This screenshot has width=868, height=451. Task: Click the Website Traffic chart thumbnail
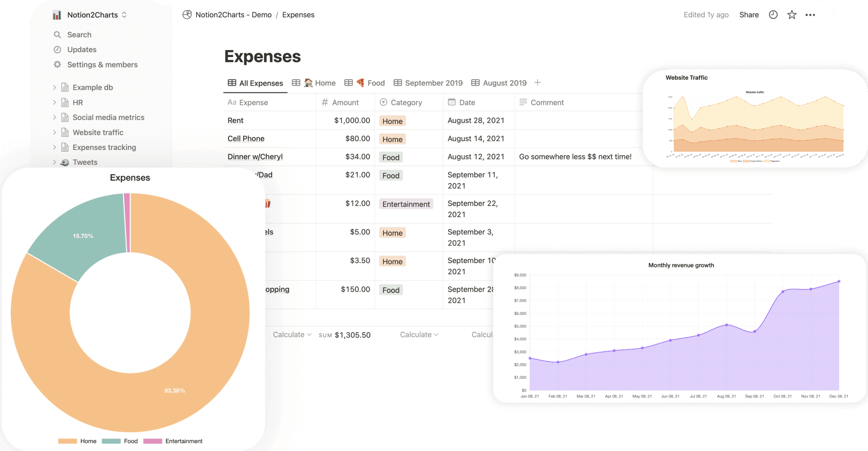click(755, 119)
